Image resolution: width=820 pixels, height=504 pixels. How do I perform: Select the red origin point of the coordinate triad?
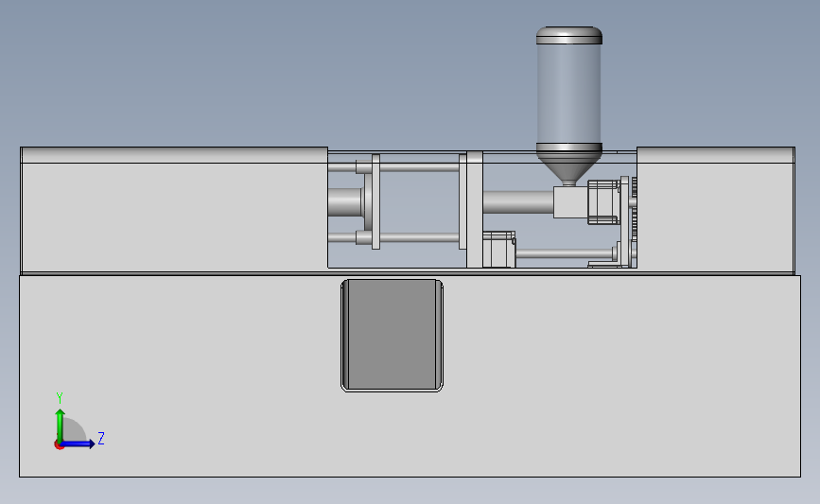click(x=59, y=445)
